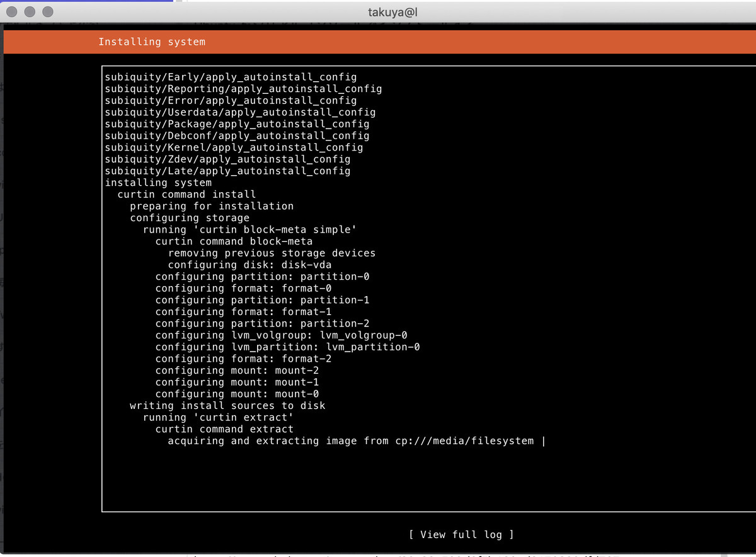Select the subiquity/Early/apply_autoinstall_config line

[231, 77]
